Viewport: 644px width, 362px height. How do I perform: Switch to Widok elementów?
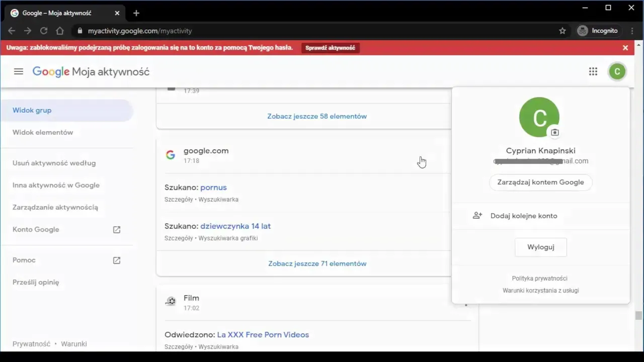[x=43, y=132]
